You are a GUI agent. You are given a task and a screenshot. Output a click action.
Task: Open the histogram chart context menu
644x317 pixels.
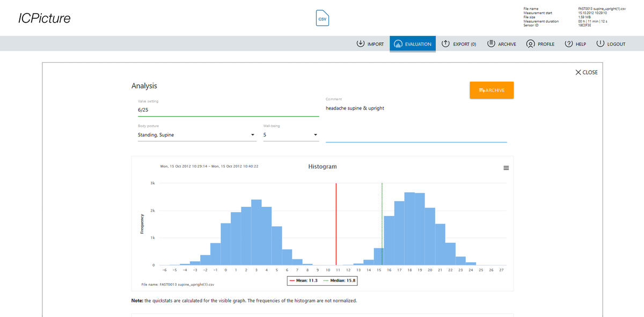tap(506, 168)
